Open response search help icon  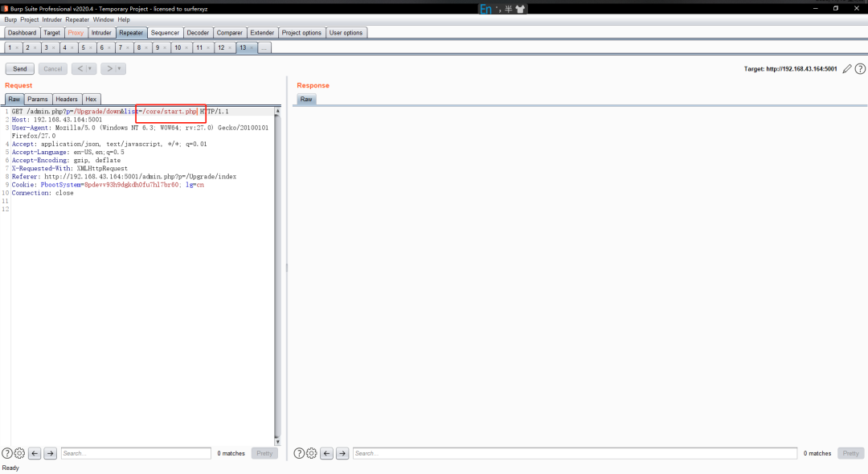click(x=299, y=453)
